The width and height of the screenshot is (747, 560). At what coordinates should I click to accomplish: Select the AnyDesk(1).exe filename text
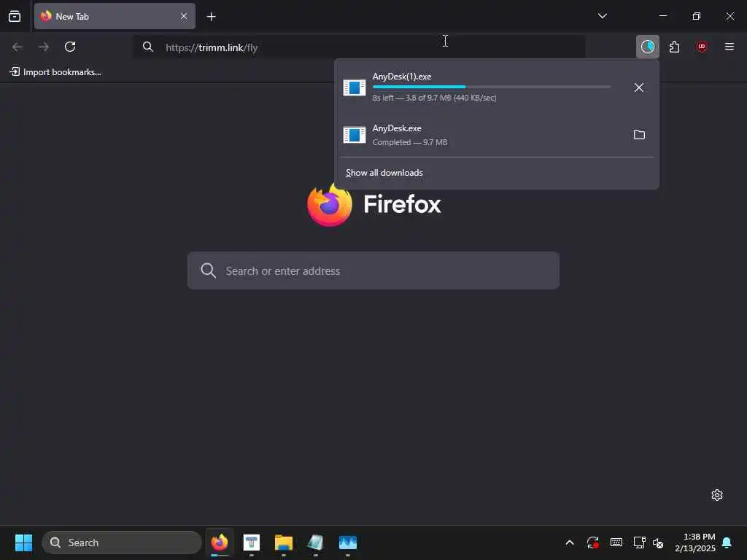click(402, 77)
